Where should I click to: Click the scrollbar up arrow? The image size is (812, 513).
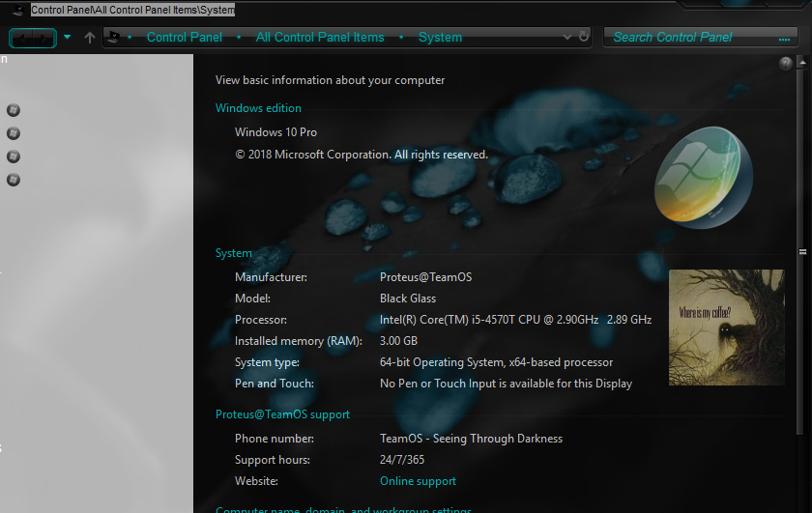pyautogui.click(x=802, y=62)
